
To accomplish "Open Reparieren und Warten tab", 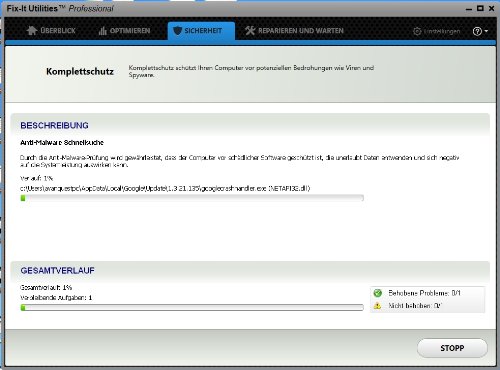I will coord(294,31).
